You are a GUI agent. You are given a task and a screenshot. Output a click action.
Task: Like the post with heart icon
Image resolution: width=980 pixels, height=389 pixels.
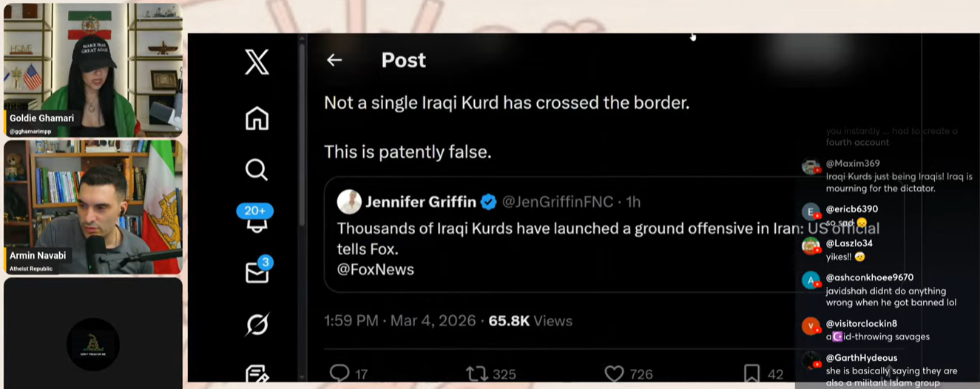614,373
